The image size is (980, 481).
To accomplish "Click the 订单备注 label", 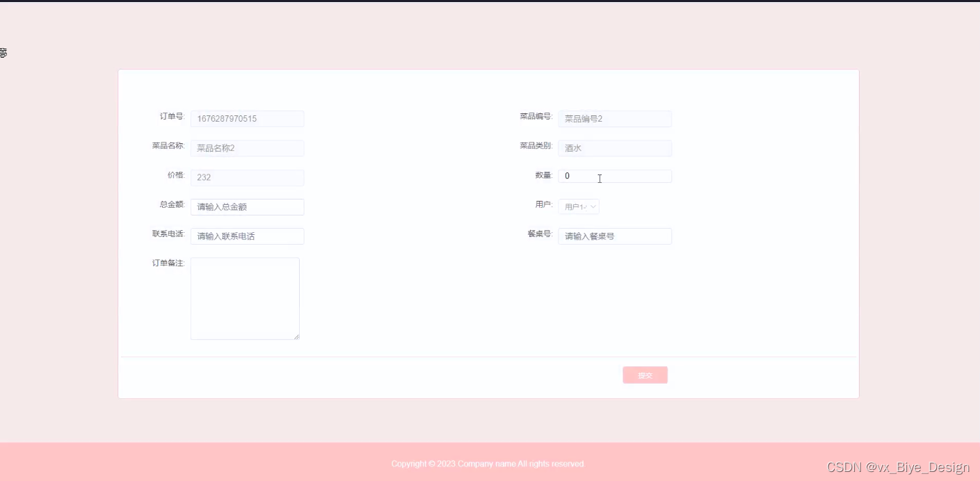I will [x=168, y=263].
